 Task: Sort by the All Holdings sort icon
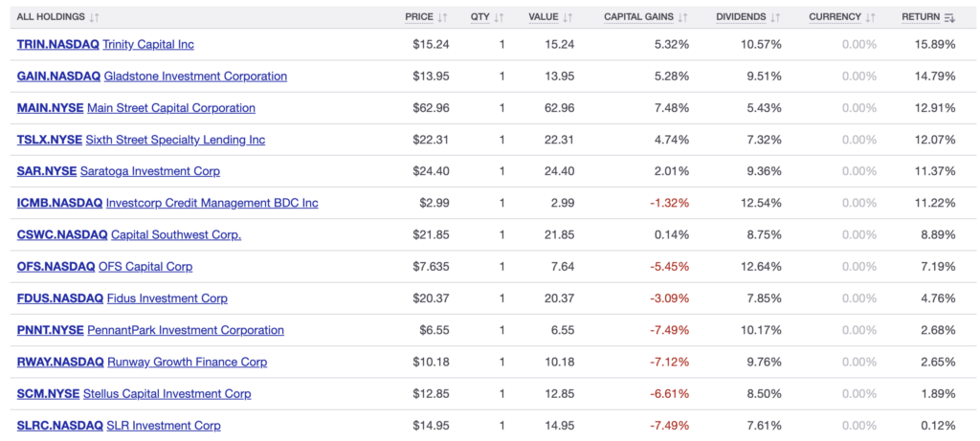[x=94, y=17]
